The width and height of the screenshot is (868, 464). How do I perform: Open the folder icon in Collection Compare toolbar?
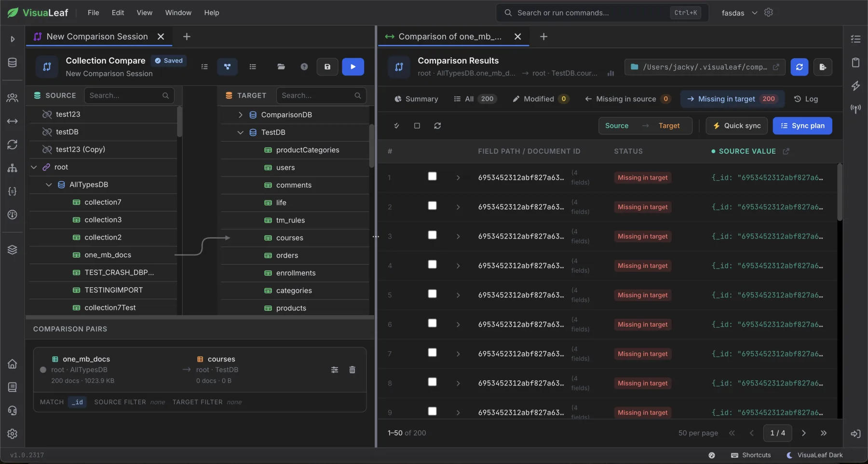pyautogui.click(x=281, y=67)
